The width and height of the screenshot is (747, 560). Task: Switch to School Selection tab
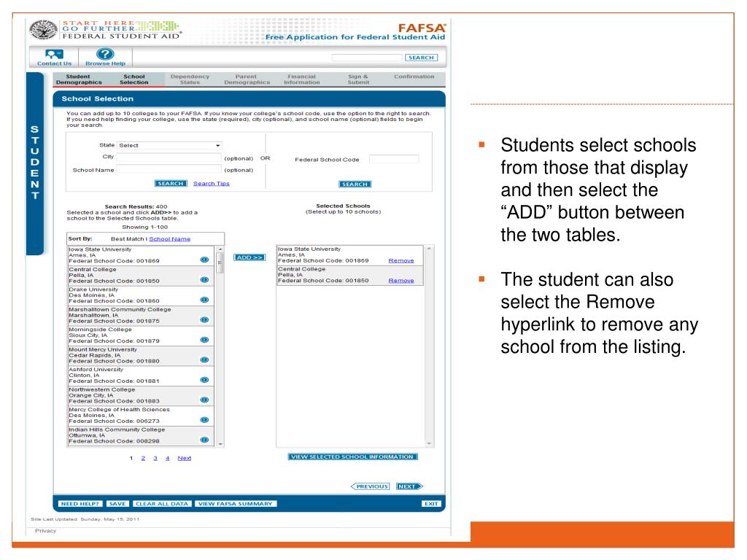click(134, 79)
